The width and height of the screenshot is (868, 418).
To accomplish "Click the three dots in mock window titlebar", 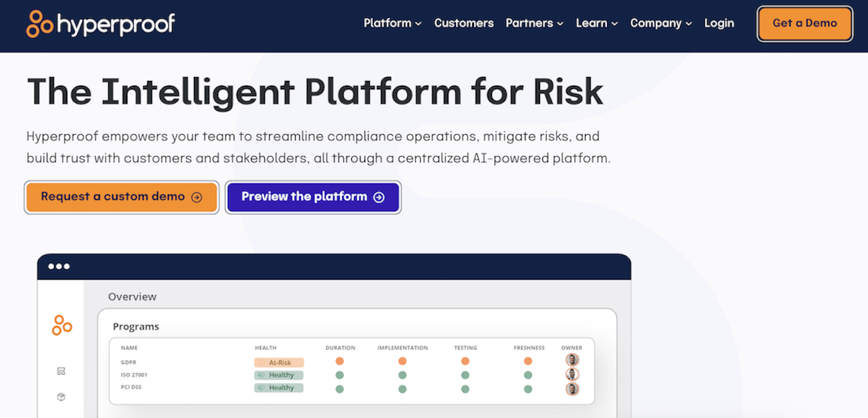I will [59, 266].
